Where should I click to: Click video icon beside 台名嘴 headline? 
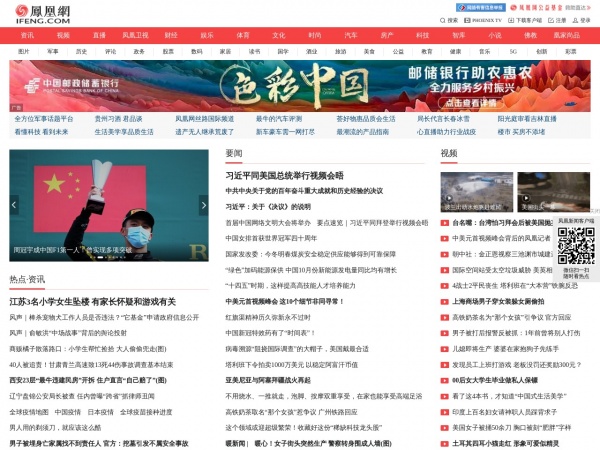point(445,223)
